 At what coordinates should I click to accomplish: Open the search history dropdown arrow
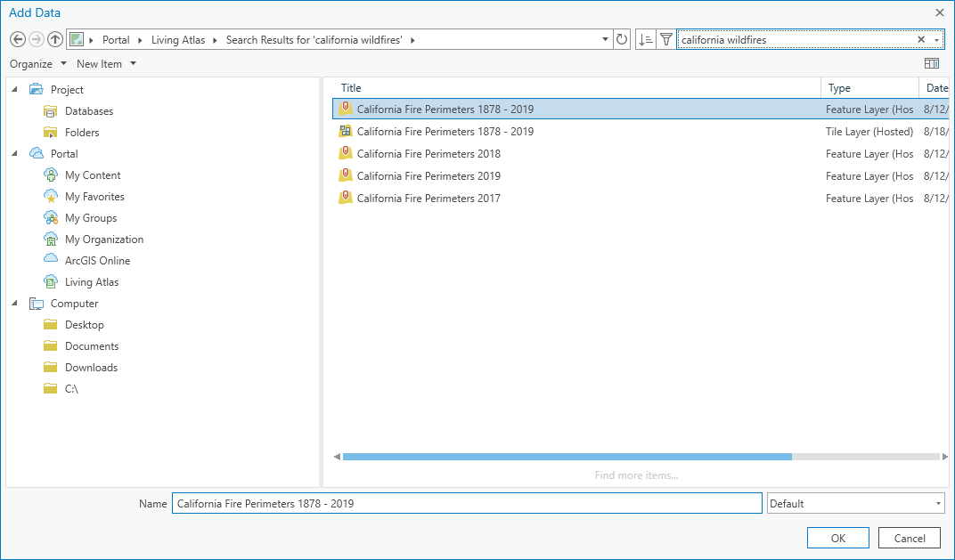click(x=936, y=40)
